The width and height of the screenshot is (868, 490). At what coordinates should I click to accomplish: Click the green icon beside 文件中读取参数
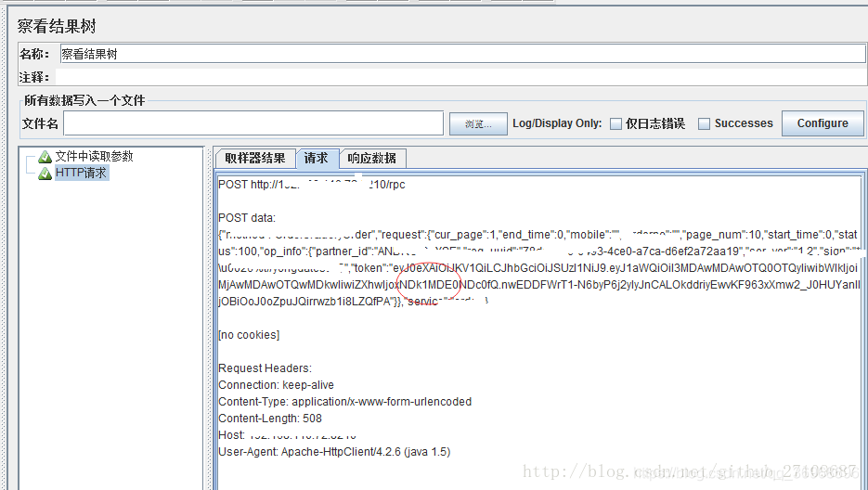click(x=45, y=157)
